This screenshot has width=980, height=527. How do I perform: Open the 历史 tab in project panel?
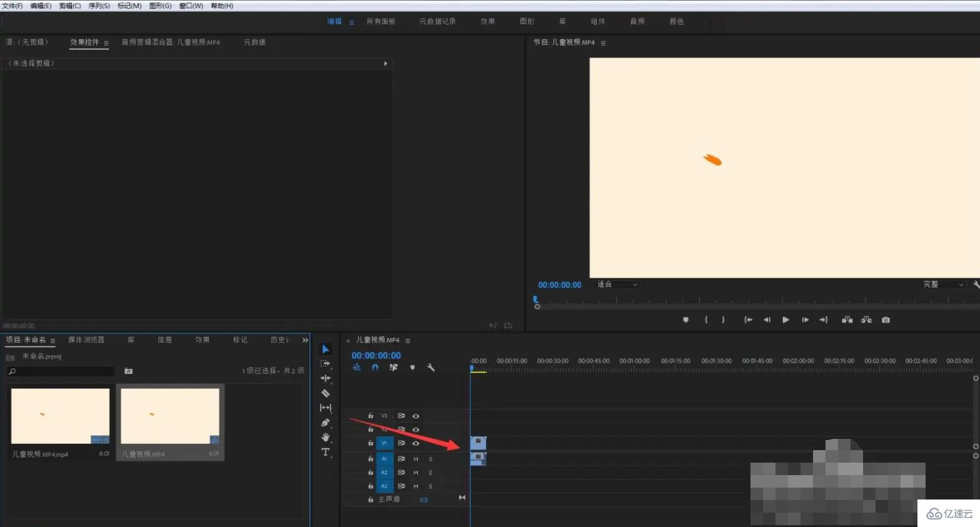point(280,340)
